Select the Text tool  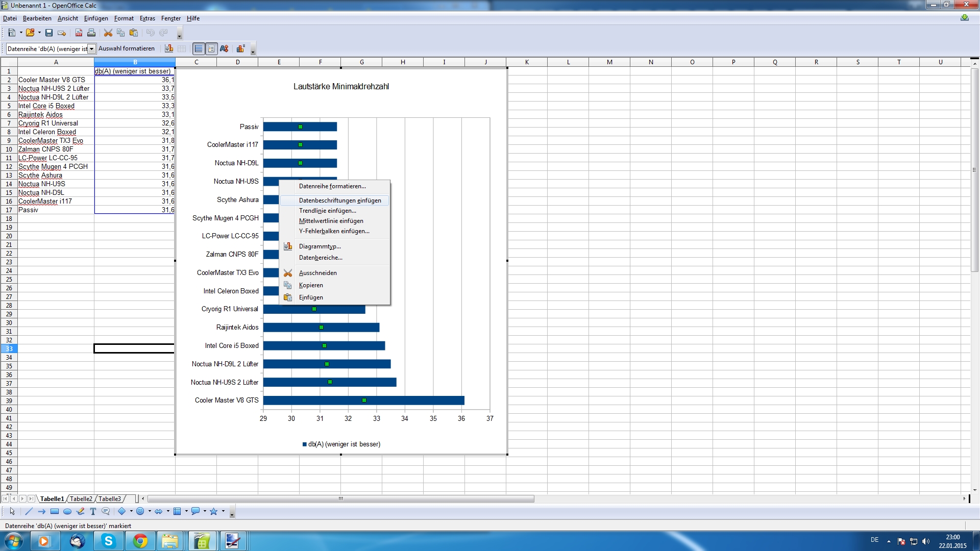coord(93,511)
